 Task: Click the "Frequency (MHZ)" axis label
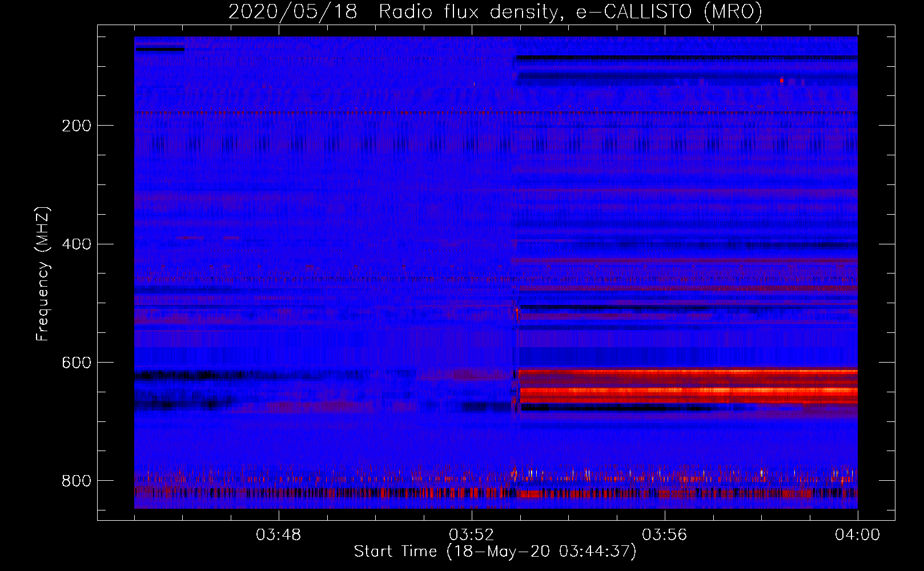coord(42,273)
